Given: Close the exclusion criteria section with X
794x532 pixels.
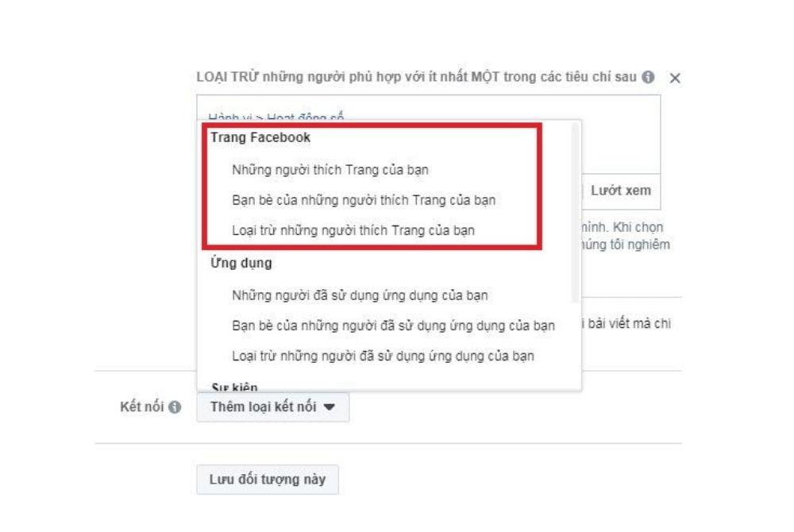Looking at the screenshot, I should coord(674,78).
